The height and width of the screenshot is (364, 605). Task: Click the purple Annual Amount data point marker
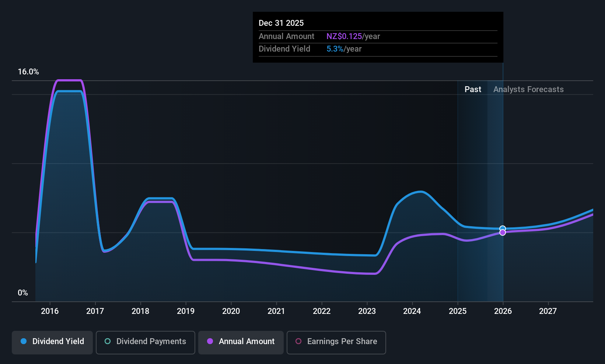click(503, 232)
